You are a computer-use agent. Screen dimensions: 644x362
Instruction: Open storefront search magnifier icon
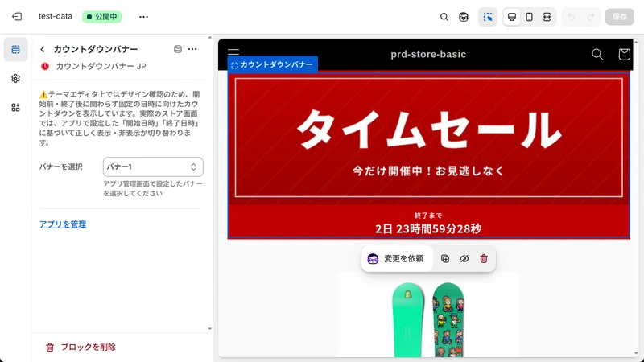click(x=597, y=54)
